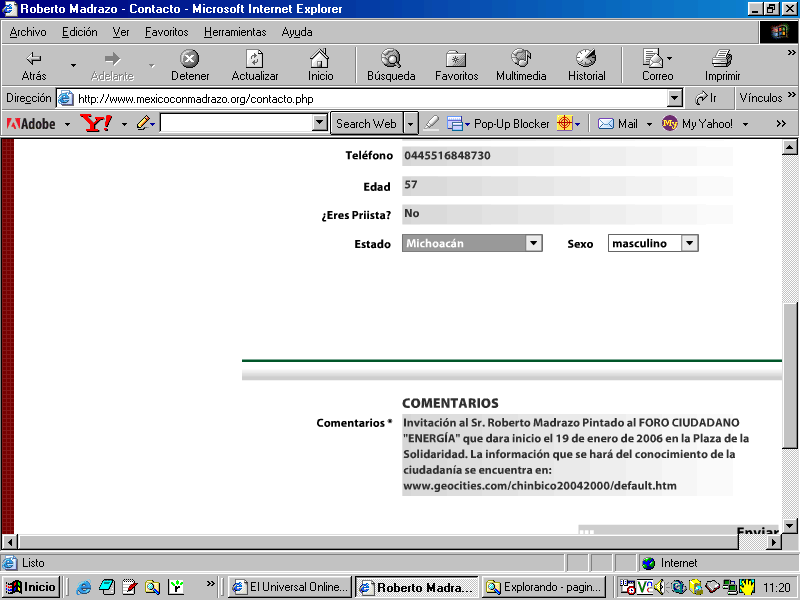Open the Favoritos toolbar icon

[456, 59]
